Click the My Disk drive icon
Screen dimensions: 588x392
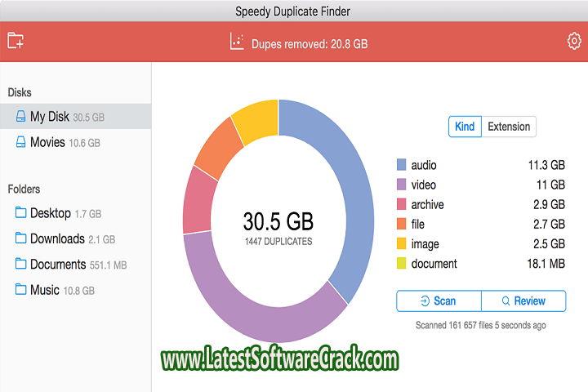coord(20,117)
